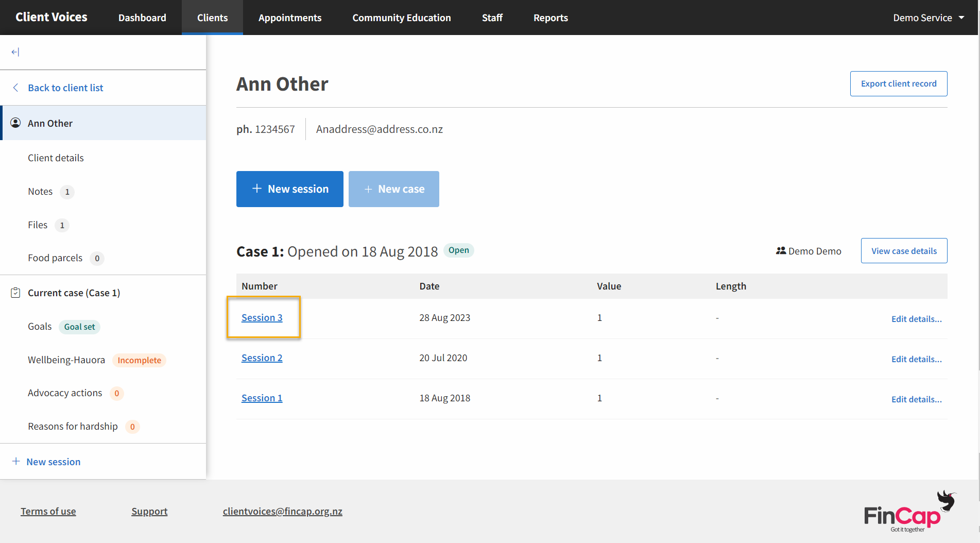Open the Goals section
980x543 pixels.
point(40,327)
